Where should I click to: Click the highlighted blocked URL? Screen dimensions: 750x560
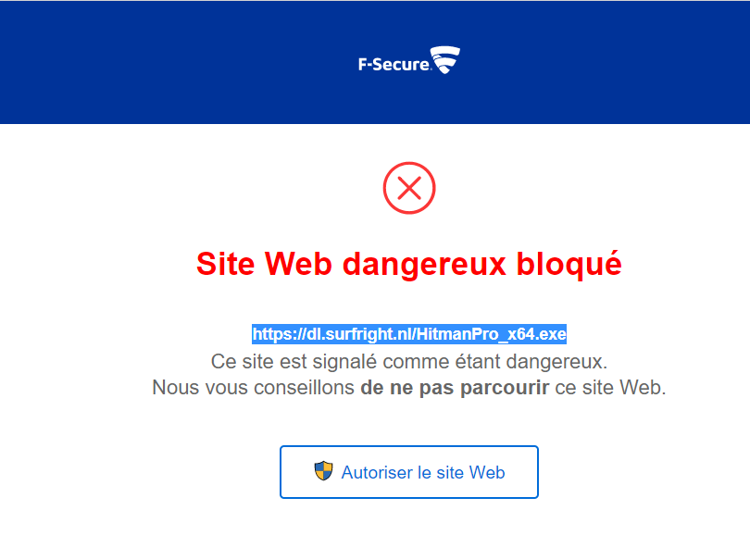pyautogui.click(x=409, y=333)
